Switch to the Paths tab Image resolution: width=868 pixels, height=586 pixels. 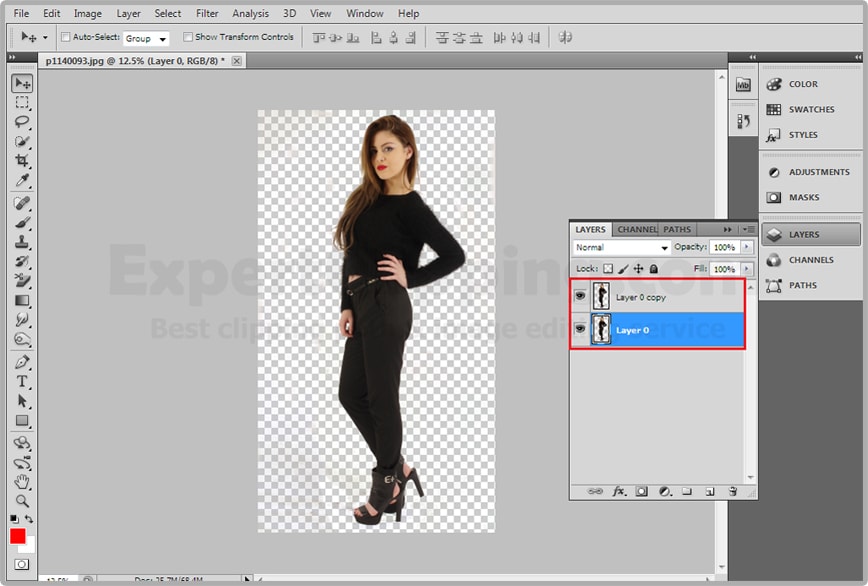(x=677, y=230)
